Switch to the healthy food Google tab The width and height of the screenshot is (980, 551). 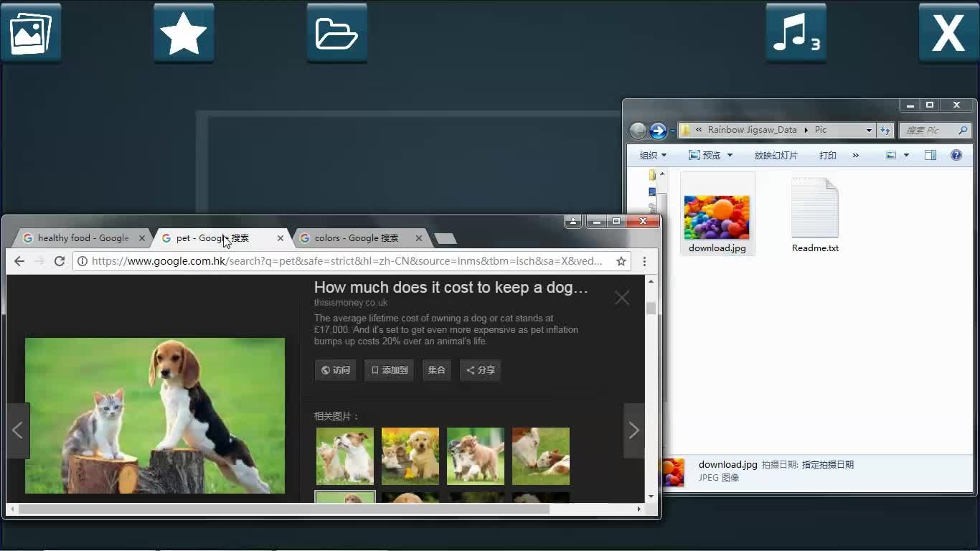[x=83, y=238]
